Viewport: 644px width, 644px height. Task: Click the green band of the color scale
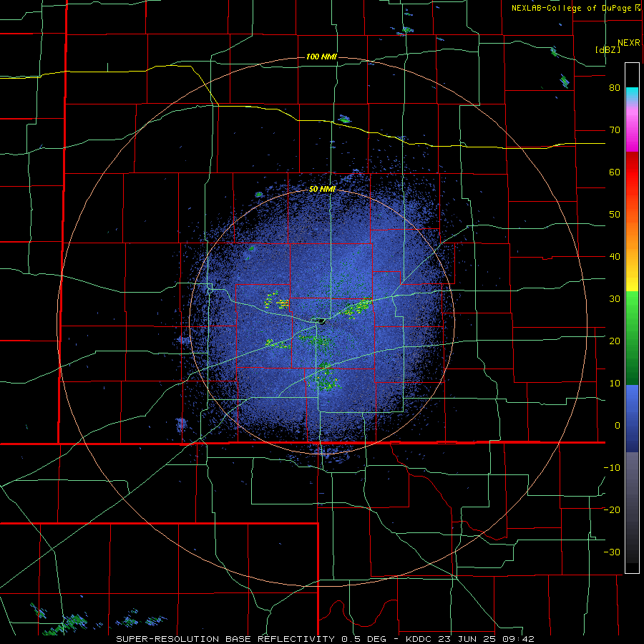[632, 338]
